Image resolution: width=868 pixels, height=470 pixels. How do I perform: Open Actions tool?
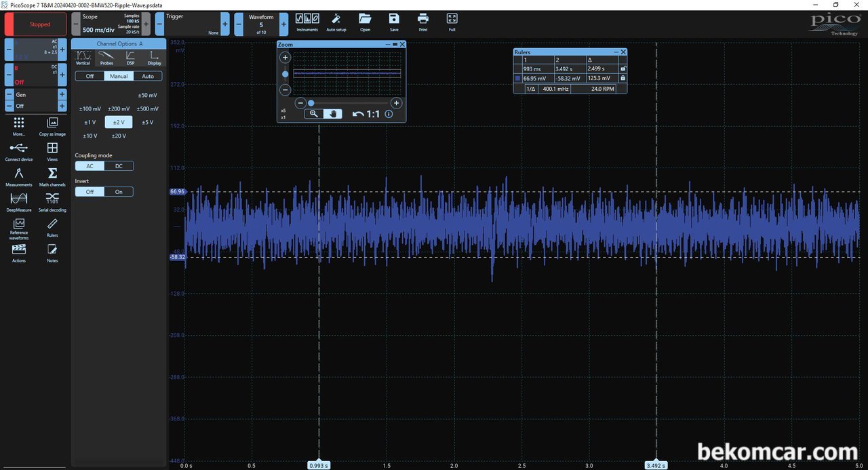(x=19, y=253)
